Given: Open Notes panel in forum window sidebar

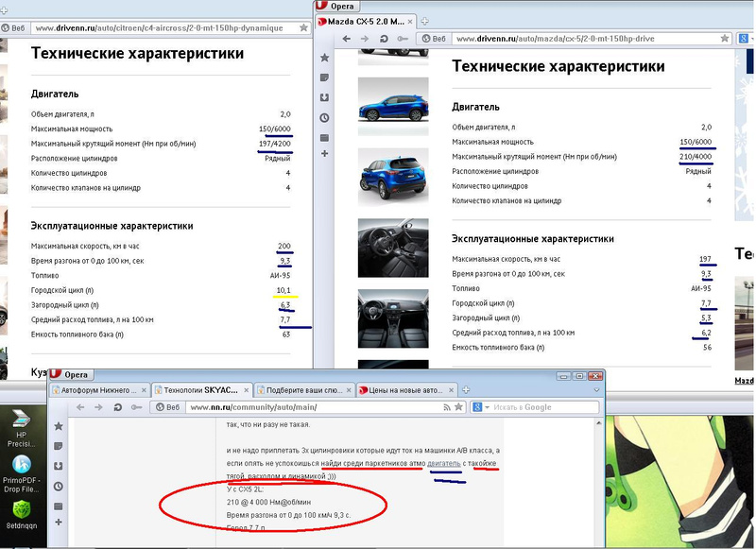Looking at the screenshot, I should 59,446.
